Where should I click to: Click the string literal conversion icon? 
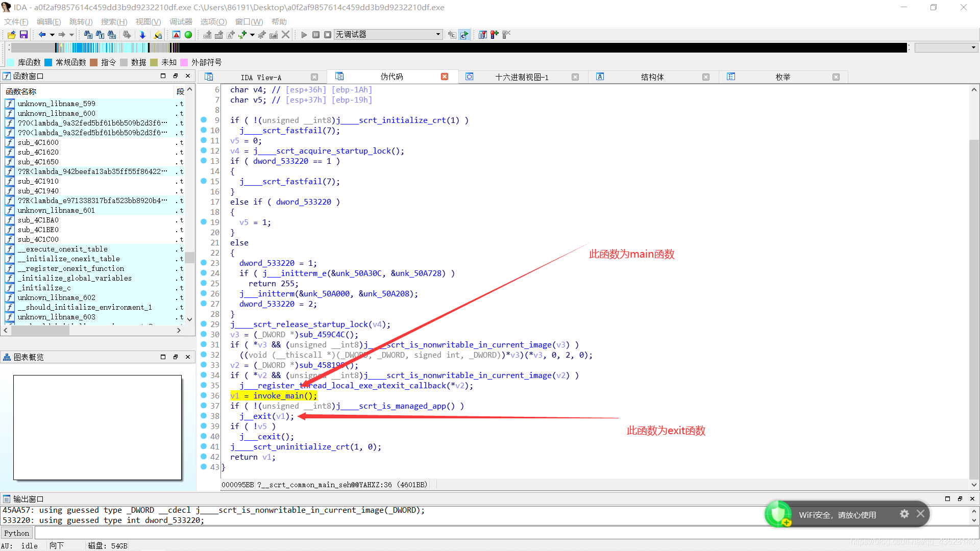point(231,35)
